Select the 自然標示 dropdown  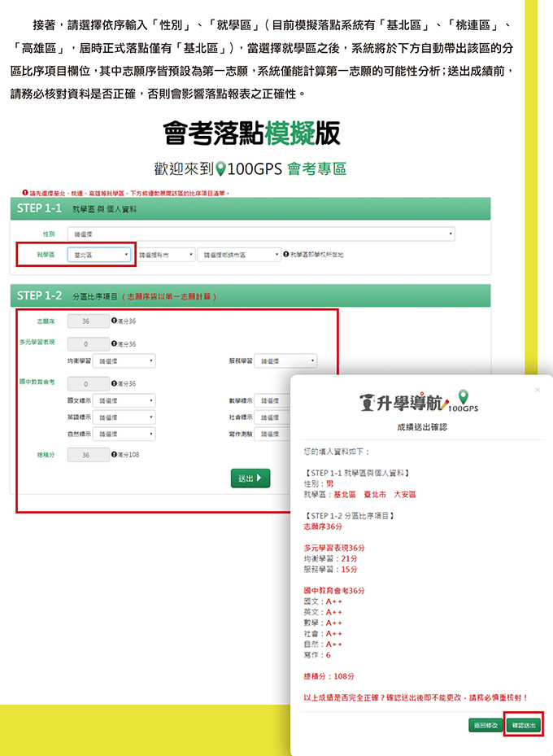click(x=124, y=435)
